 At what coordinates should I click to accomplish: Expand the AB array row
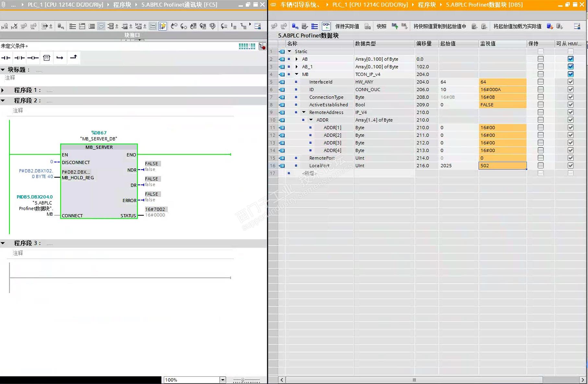click(296, 59)
